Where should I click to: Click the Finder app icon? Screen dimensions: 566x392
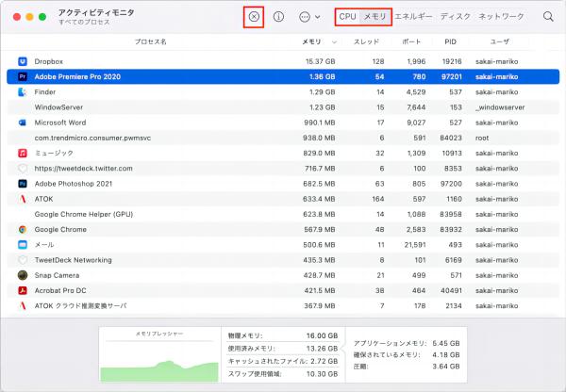click(23, 92)
